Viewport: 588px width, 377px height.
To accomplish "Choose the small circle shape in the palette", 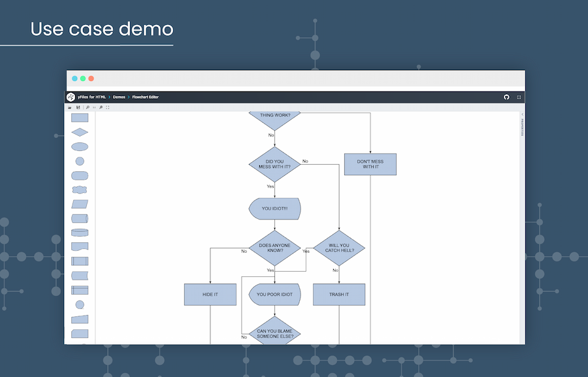I will tap(79, 160).
